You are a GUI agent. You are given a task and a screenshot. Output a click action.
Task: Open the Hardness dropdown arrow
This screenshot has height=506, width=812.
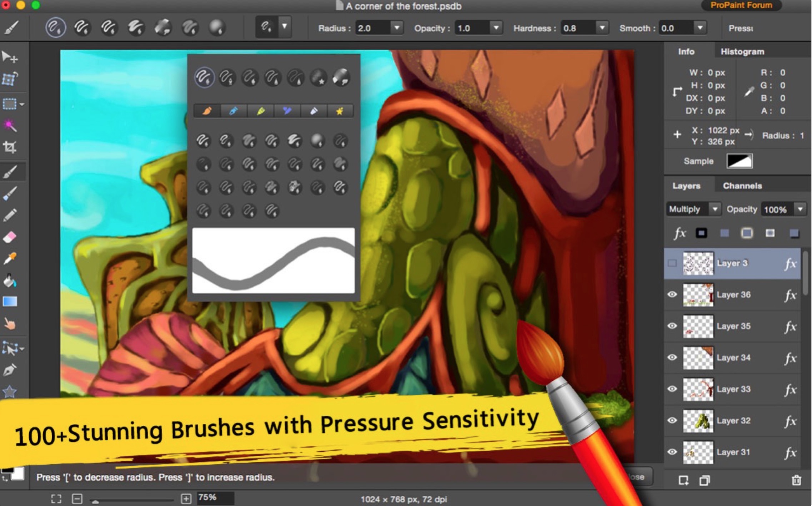(x=602, y=27)
